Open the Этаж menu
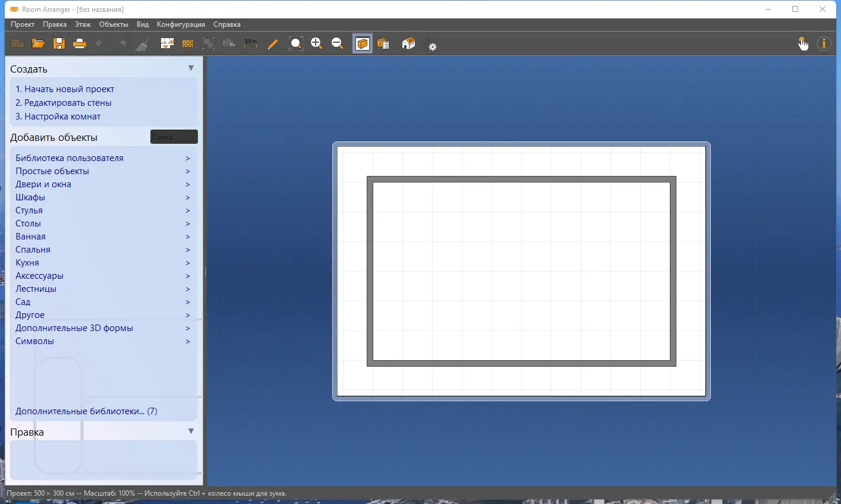 (x=83, y=24)
